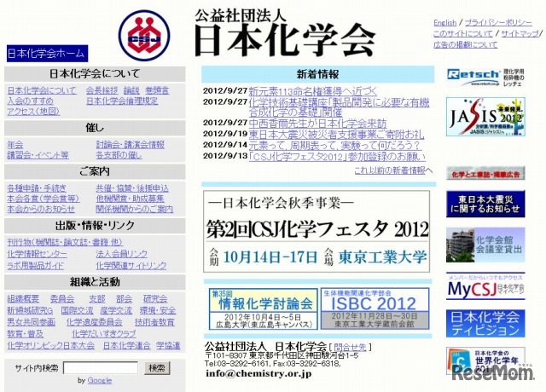This screenshot has width=546, height=392.
Task: Open ラボ用製品ガイド link
Action: click(36, 266)
